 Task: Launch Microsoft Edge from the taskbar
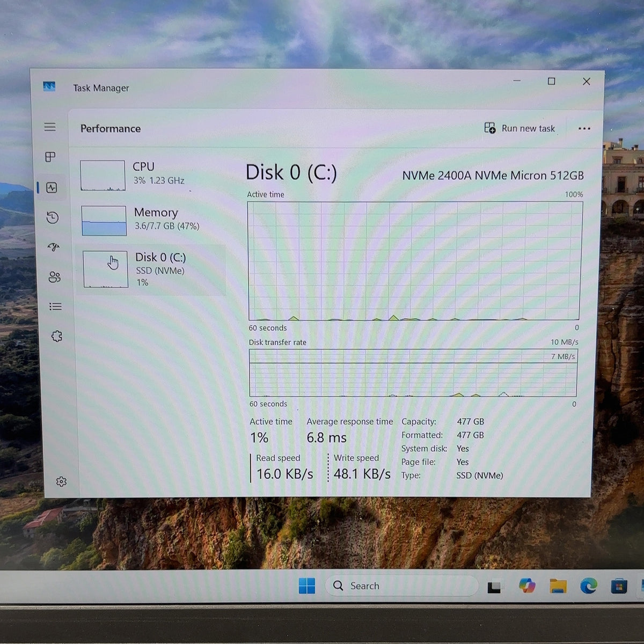tap(589, 586)
